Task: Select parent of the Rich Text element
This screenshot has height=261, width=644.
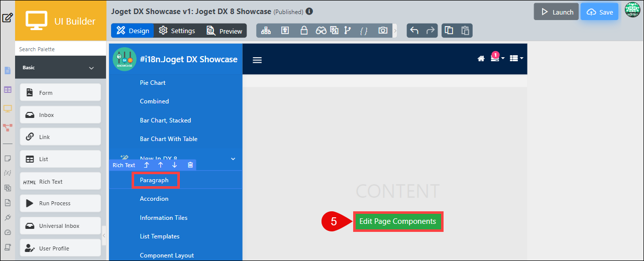Action: pyautogui.click(x=147, y=165)
